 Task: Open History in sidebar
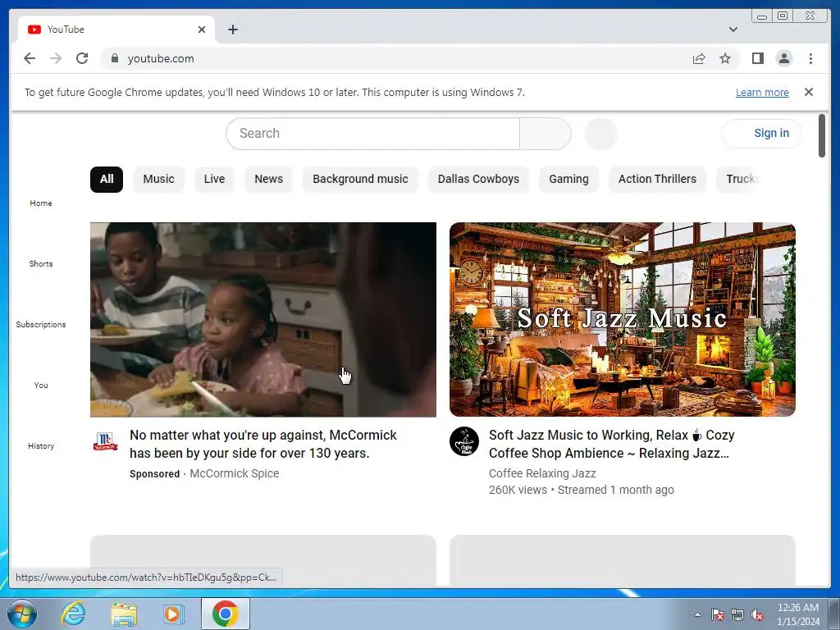tap(41, 445)
